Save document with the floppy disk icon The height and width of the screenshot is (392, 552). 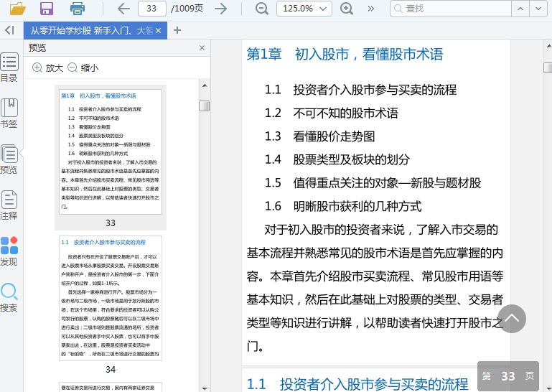[47, 9]
